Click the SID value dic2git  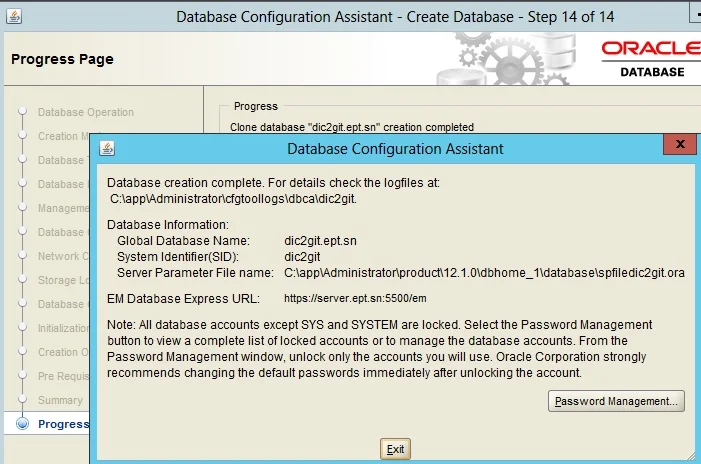[x=302, y=257]
